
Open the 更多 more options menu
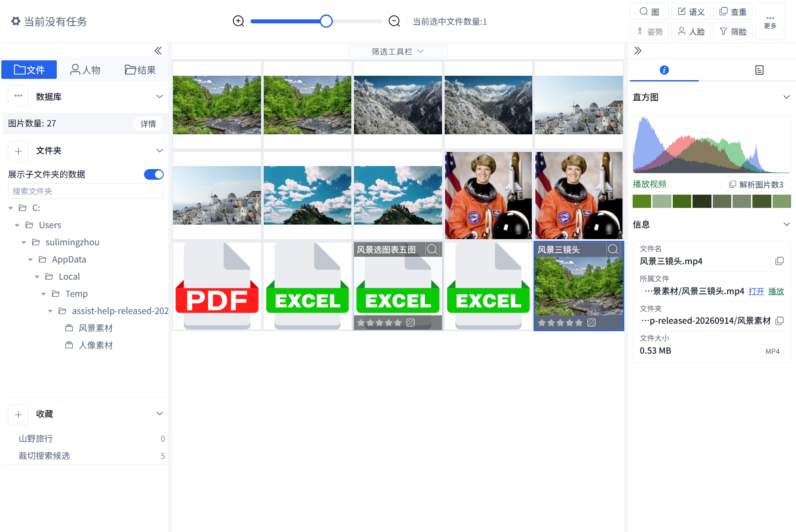click(x=770, y=22)
